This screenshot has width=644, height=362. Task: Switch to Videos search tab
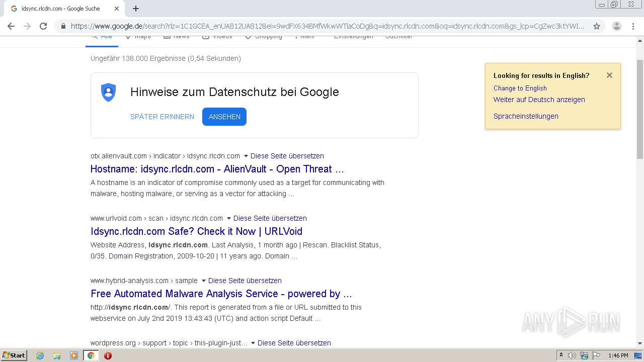coord(217,38)
